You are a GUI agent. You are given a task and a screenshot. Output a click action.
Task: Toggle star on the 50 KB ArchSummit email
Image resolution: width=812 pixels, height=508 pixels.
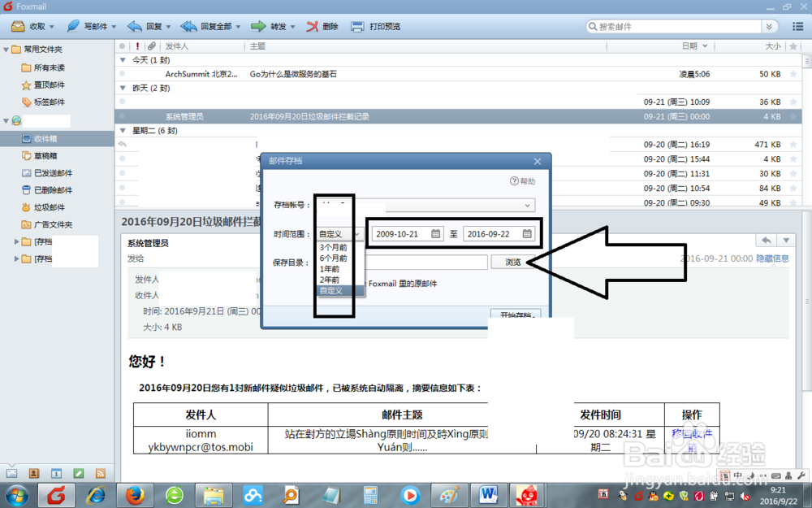pyautogui.click(x=793, y=74)
